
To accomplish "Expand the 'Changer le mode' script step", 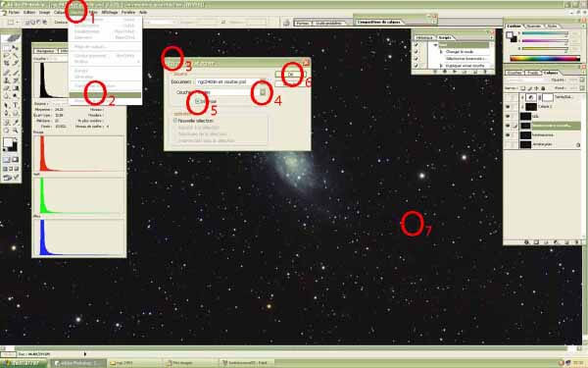I will click(x=441, y=52).
